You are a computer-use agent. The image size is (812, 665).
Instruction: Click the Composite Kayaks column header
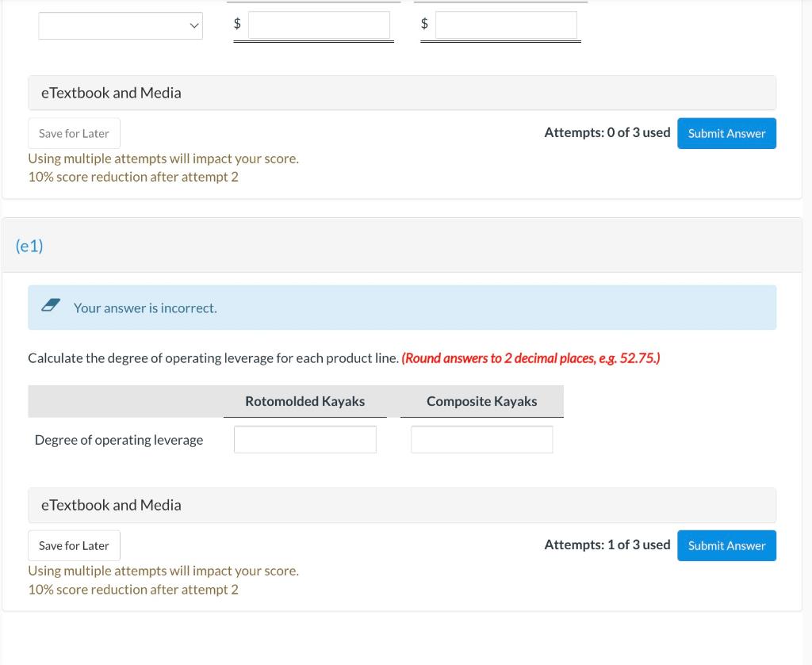[481, 401]
